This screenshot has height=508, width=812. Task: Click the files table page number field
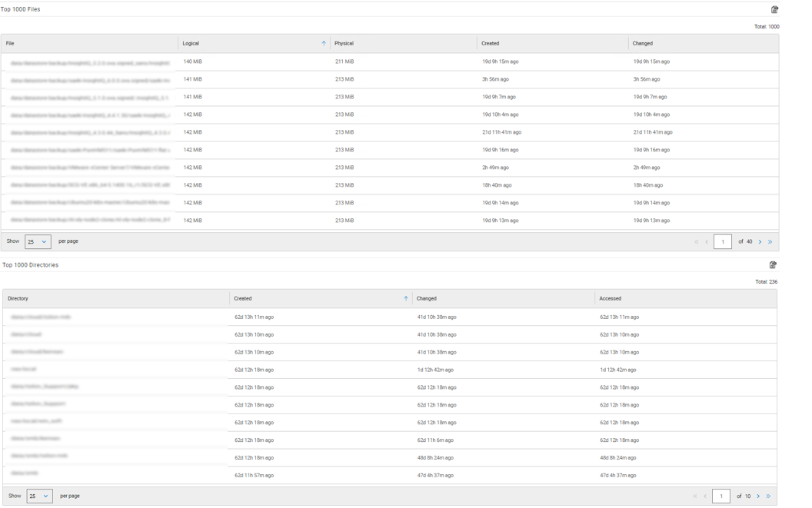pos(722,242)
